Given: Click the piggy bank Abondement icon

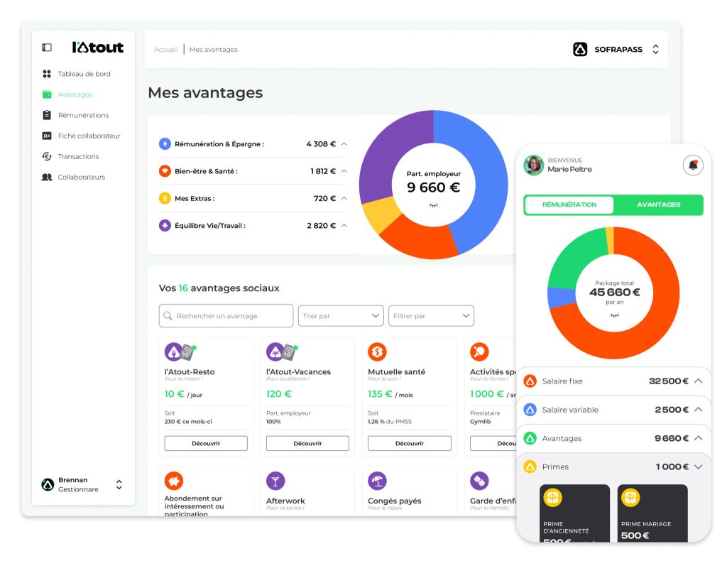Looking at the screenshot, I should 174,481.
